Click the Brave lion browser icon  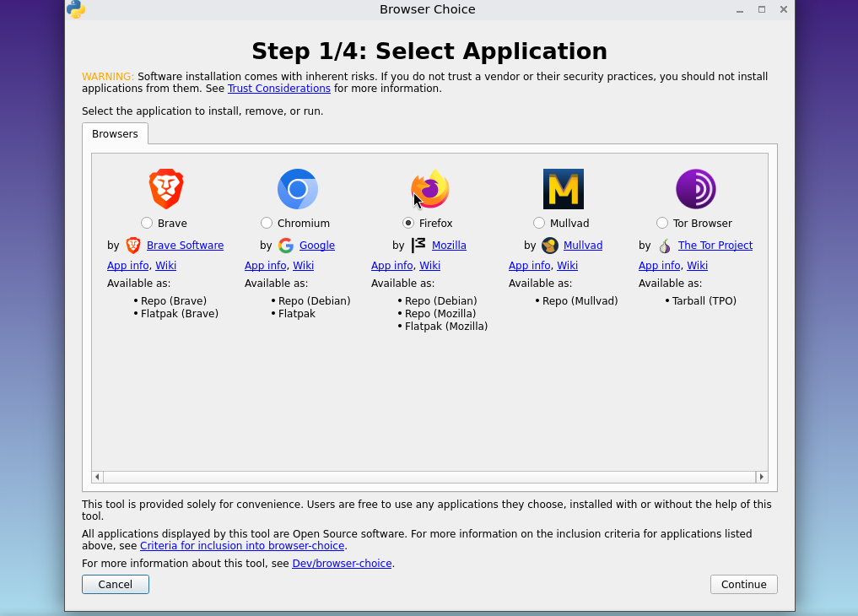[x=166, y=189]
